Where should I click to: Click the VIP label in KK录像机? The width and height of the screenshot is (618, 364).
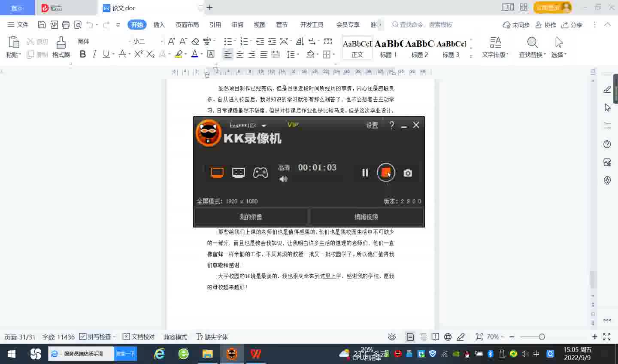pos(293,125)
